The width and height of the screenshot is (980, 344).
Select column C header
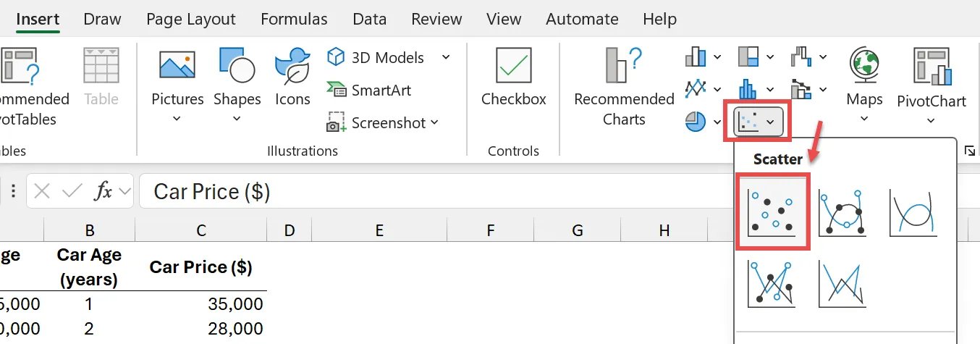(x=200, y=231)
